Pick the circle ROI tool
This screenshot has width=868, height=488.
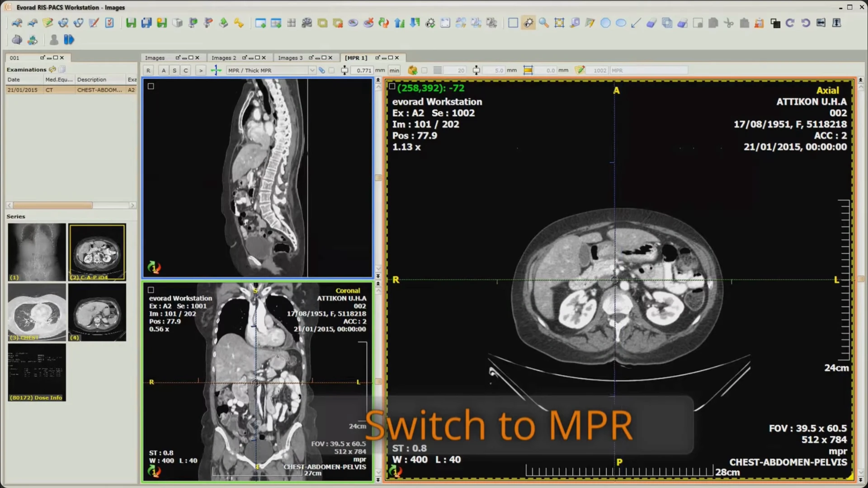click(x=605, y=23)
